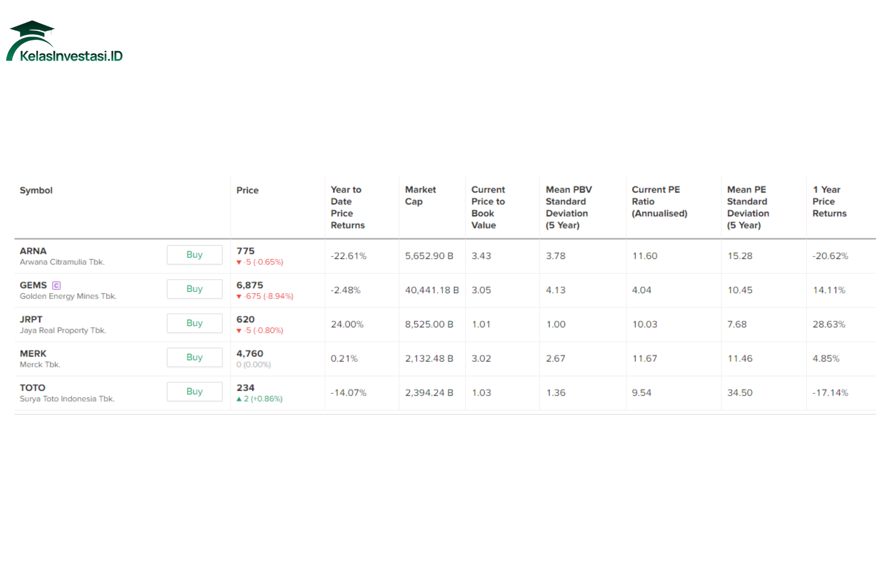Image resolution: width=883 pixels, height=588 pixels.
Task: Click JRPT price 620
Action: tap(246, 319)
